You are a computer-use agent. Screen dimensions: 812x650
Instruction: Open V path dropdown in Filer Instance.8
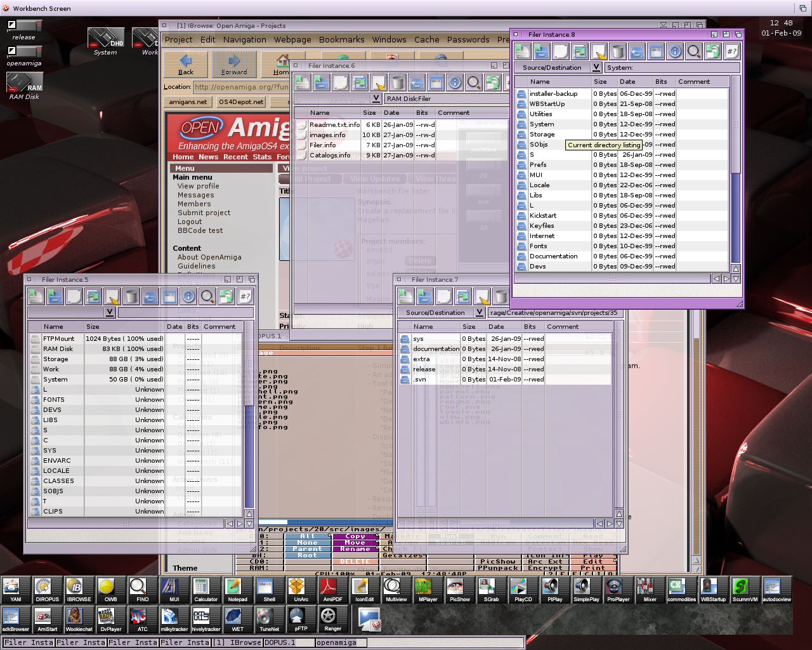coord(596,67)
